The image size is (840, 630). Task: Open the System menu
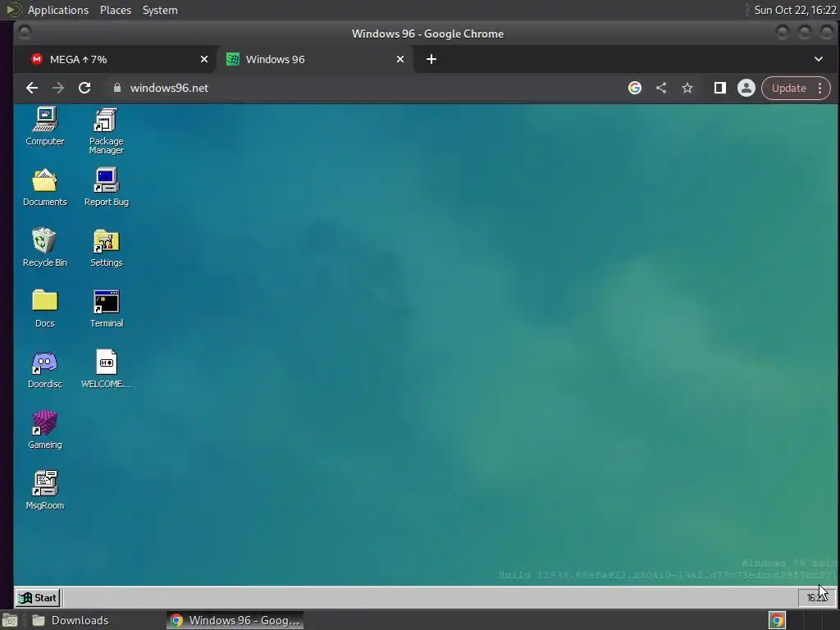pyautogui.click(x=160, y=10)
